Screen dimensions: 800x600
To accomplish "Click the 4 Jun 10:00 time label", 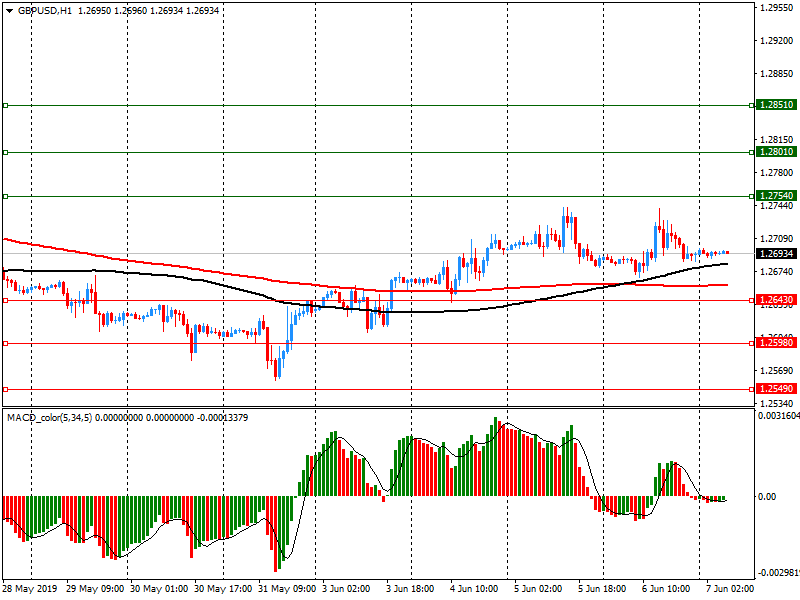I will [474, 589].
